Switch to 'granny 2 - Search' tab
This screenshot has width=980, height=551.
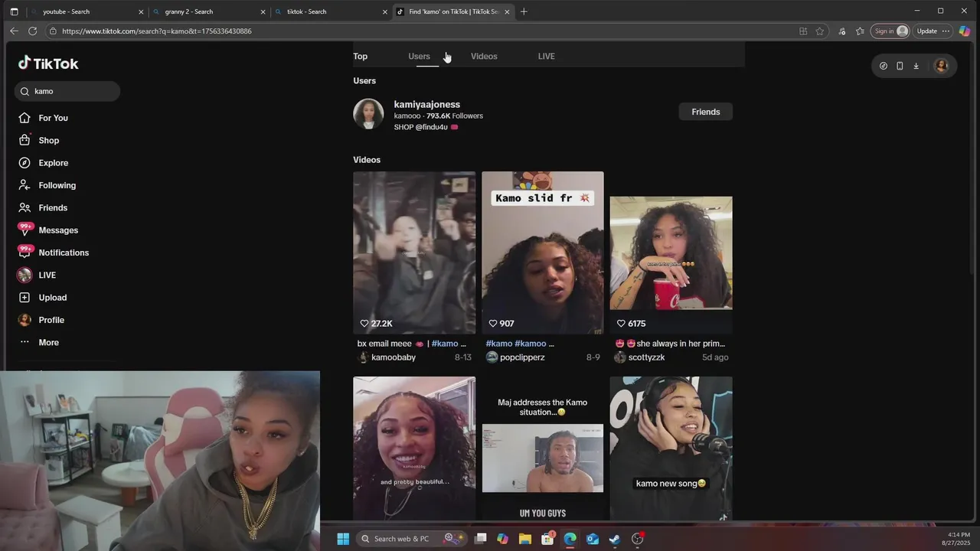tap(208, 11)
